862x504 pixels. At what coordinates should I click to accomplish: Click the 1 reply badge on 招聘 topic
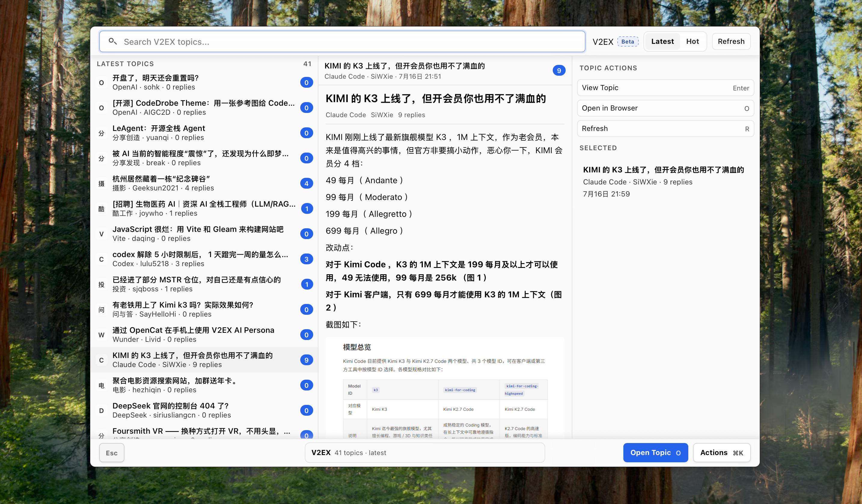[x=307, y=208]
